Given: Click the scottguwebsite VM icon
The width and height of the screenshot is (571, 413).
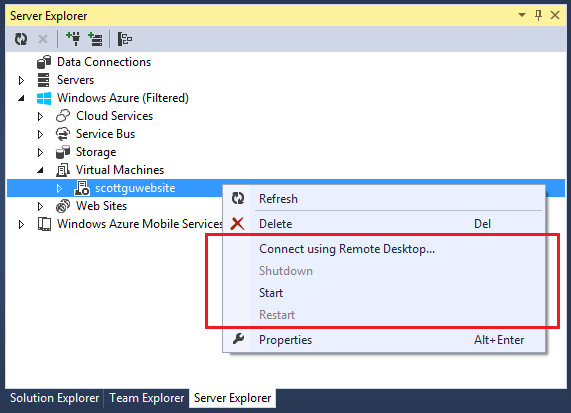Looking at the screenshot, I should tap(82, 188).
